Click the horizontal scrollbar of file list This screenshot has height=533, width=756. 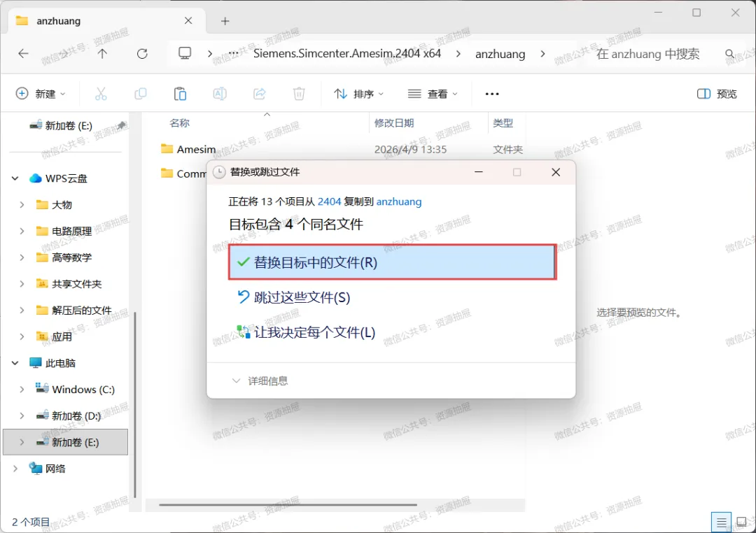pyautogui.click(x=288, y=505)
